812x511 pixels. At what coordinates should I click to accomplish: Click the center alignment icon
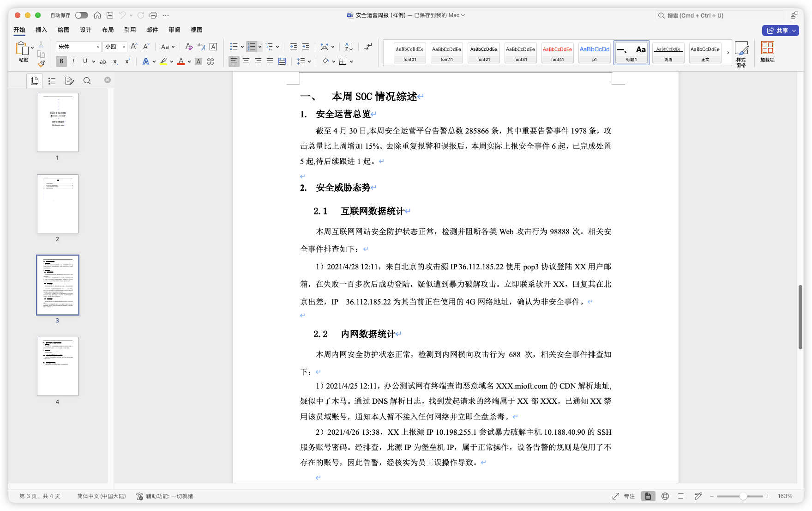click(246, 61)
